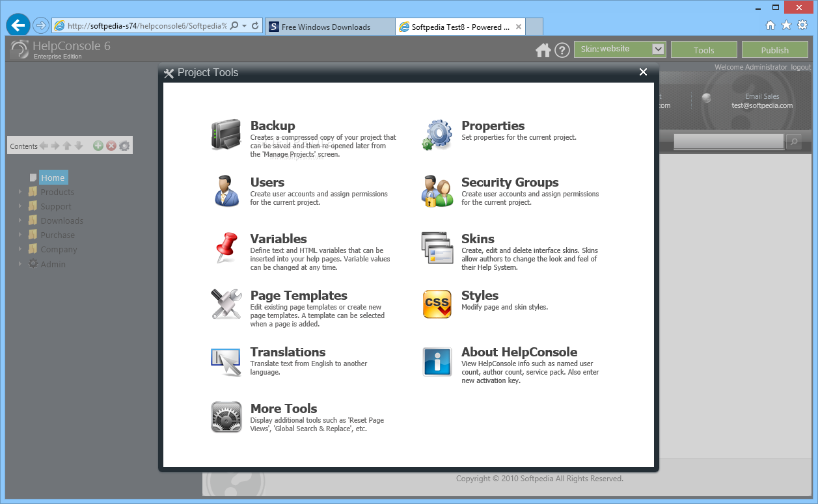Switch to Free Windows Downloads tab
The height and width of the screenshot is (504, 818).
pyautogui.click(x=329, y=27)
